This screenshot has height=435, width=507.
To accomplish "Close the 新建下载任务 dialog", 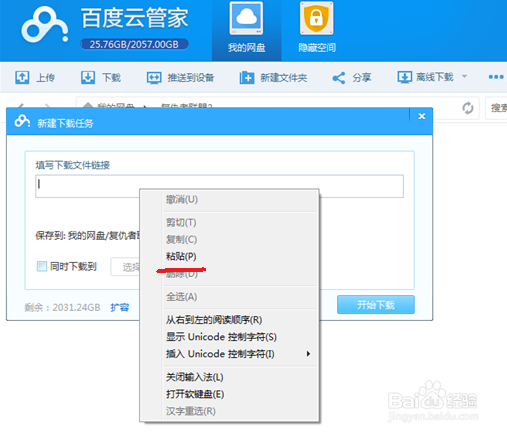I will (422, 116).
